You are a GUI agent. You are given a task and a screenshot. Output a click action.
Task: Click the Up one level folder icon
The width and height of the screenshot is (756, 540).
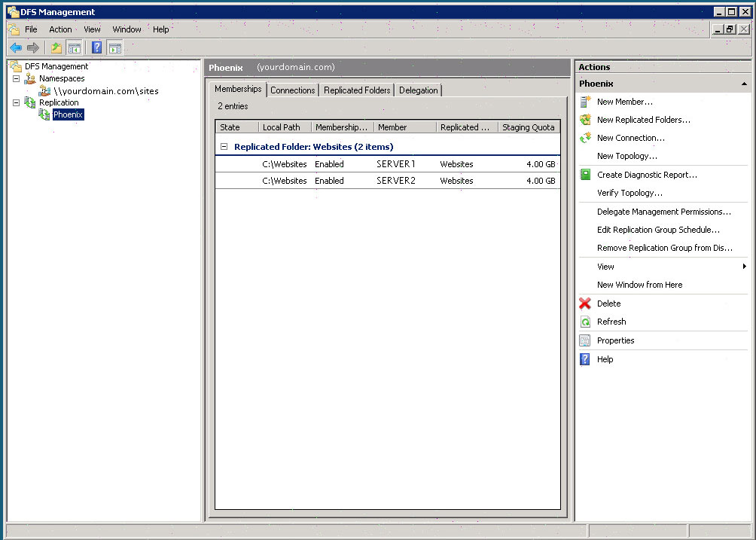pyautogui.click(x=56, y=47)
